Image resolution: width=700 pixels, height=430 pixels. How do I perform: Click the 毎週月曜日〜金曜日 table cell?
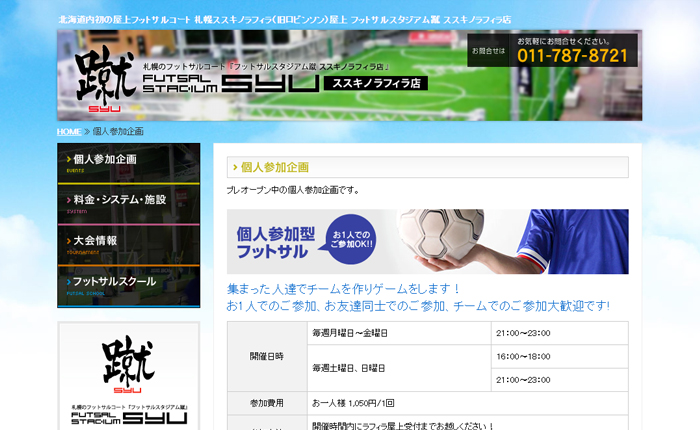(399, 333)
